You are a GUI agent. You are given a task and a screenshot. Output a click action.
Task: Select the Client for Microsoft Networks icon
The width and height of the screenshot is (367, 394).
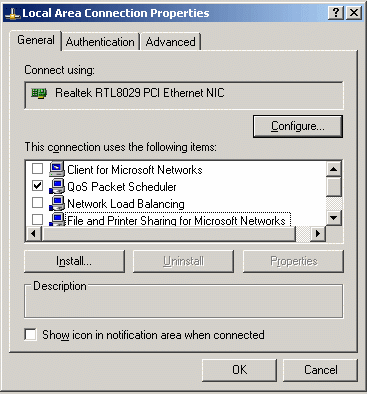pos(57,169)
